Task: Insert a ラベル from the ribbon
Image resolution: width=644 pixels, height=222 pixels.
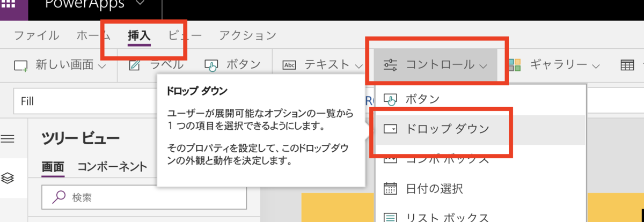Action: (x=157, y=65)
